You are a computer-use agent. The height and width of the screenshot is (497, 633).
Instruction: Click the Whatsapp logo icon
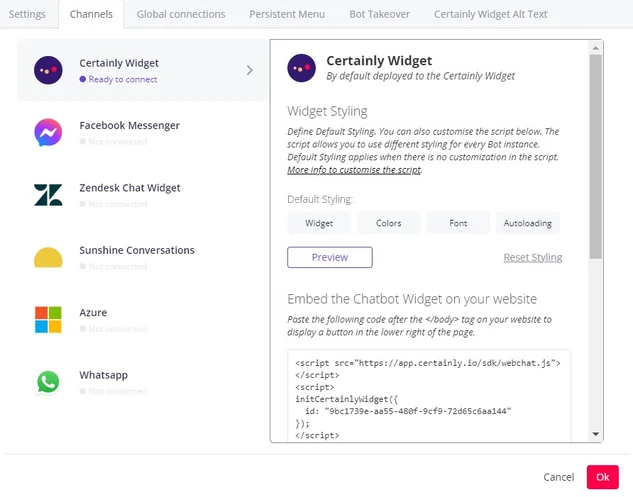pos(48,382)
